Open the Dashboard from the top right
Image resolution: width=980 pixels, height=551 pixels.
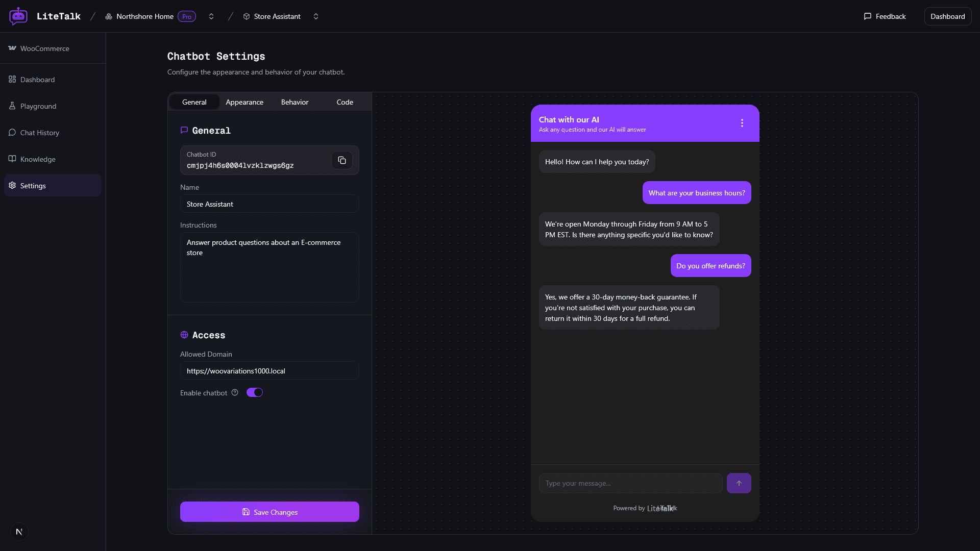pos(947,16)
